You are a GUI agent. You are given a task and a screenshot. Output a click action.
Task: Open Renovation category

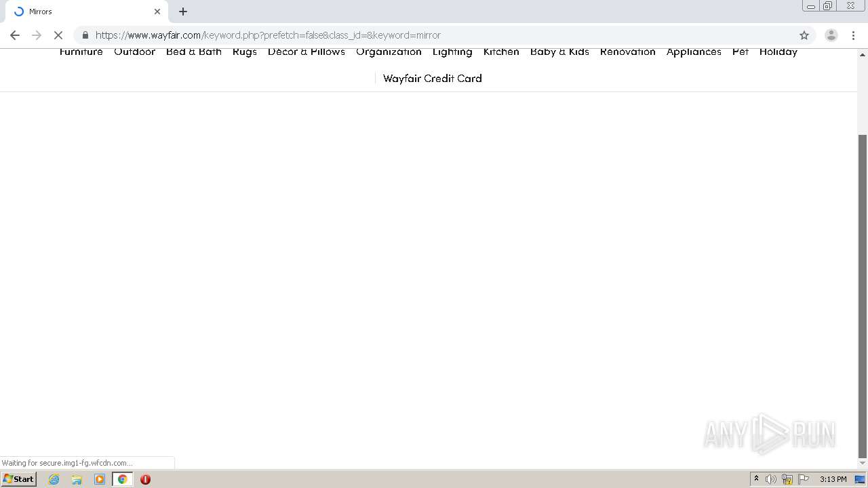[x=628, y=52]
